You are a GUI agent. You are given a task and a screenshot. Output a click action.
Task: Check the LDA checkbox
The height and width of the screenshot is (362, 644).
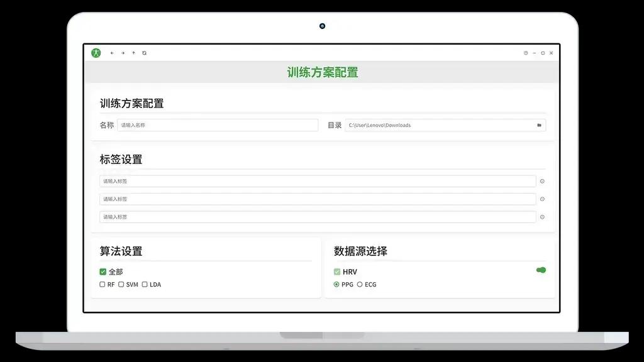(x=144, y=284)
